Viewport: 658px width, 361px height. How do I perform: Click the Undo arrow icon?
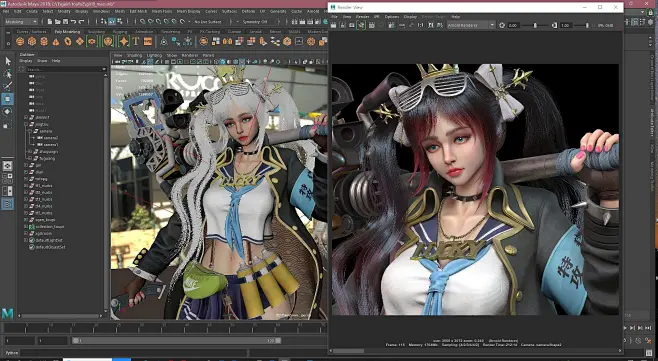pyautogui.click(x=73, y=21)
